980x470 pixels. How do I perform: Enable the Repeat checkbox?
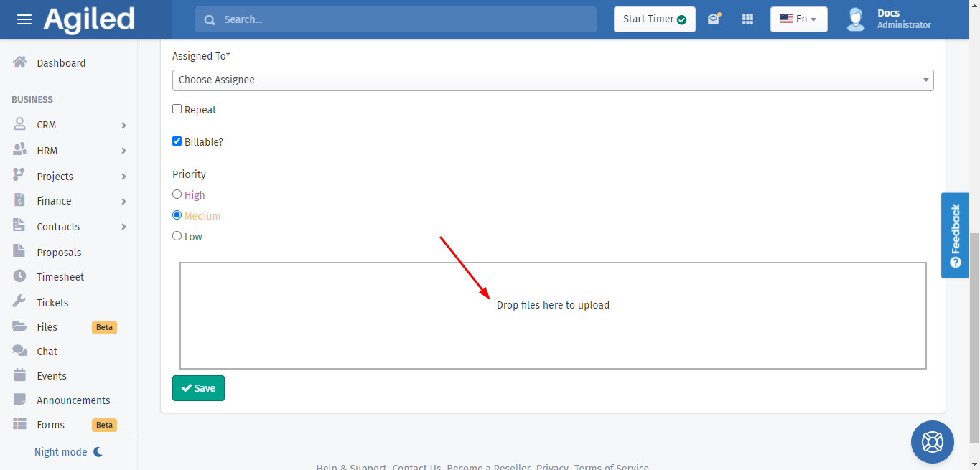click(177, 109)
